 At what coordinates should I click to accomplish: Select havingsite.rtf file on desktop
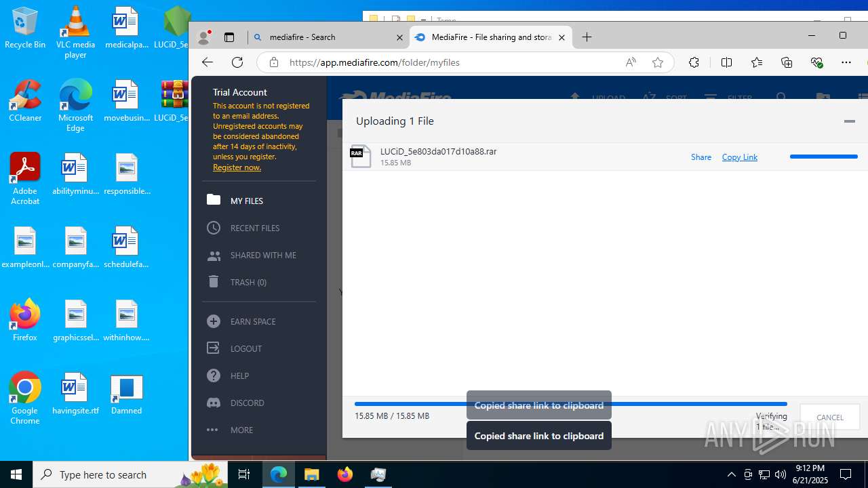pos(75,394)
